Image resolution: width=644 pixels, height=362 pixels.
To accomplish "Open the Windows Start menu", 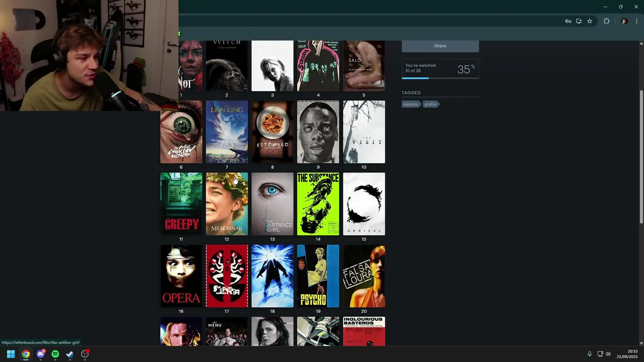I will pyautogui.click(x=11, y=354).
